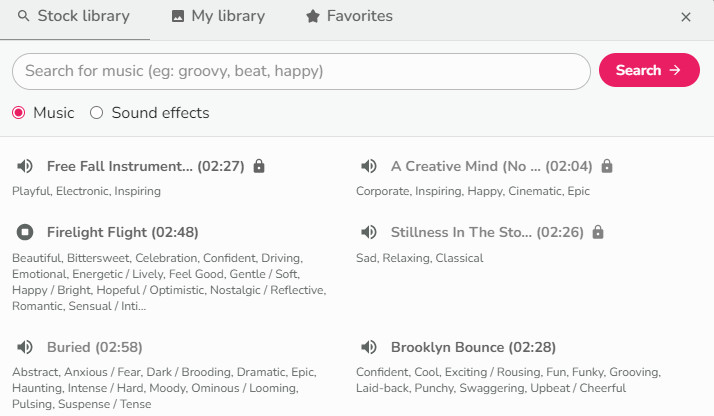714x416 pixels.
Task: Play preview of Brooklyn Bounce track
Action: point(369,347)
